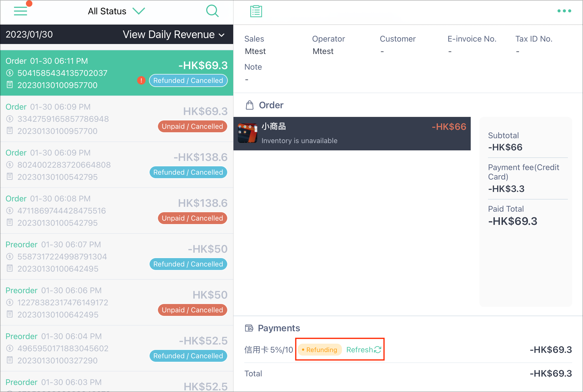The width and height of the screenshot is (583, 392).
Task: Click Unpaid / Cancelled badge on HK$50 preorder
Action: pos(192,310)
